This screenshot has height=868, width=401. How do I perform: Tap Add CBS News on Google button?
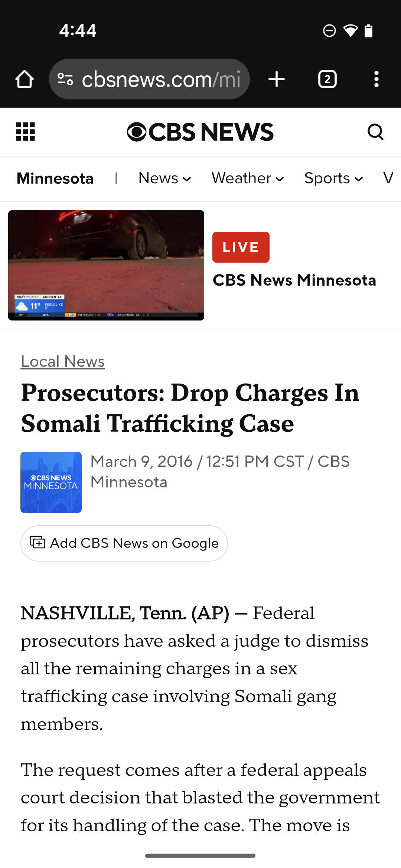coord(124,543)
